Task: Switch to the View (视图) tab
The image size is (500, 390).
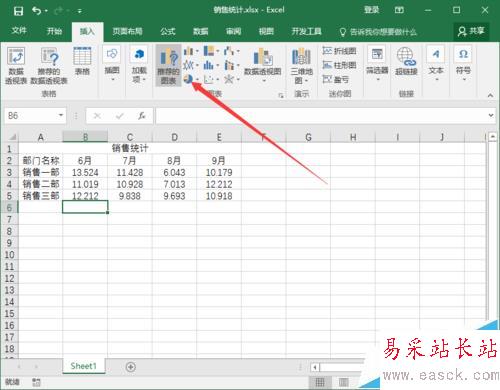Action: point(266,31)
